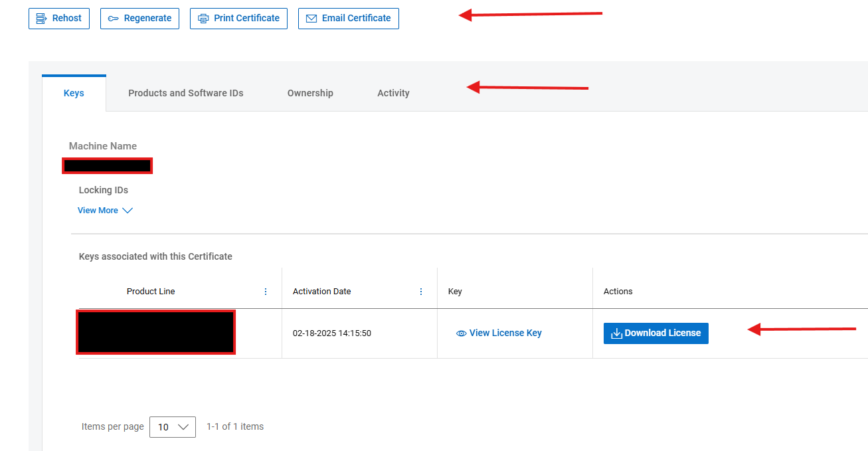Return to the Keys tab

[x=73, y=93]
